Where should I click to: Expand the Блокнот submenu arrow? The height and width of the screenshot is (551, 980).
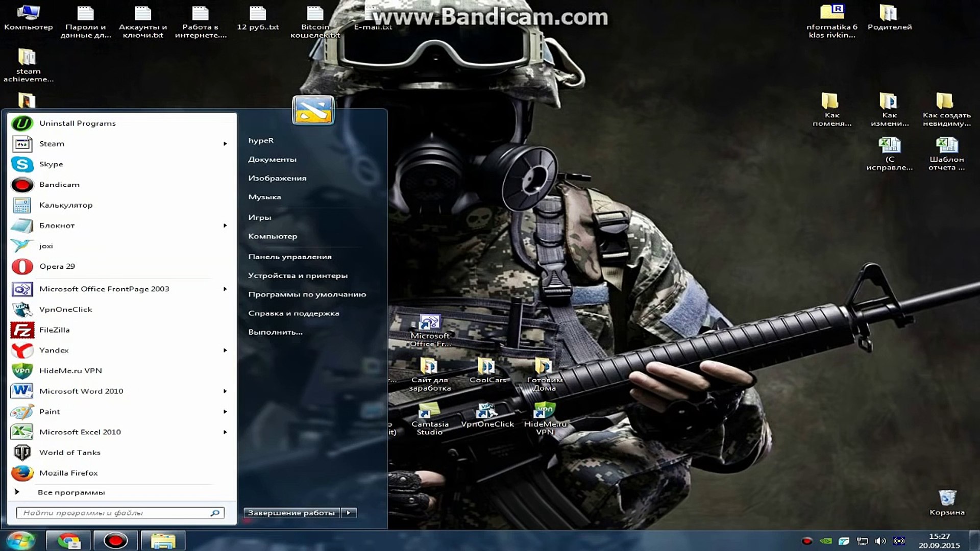coord(225,225)
